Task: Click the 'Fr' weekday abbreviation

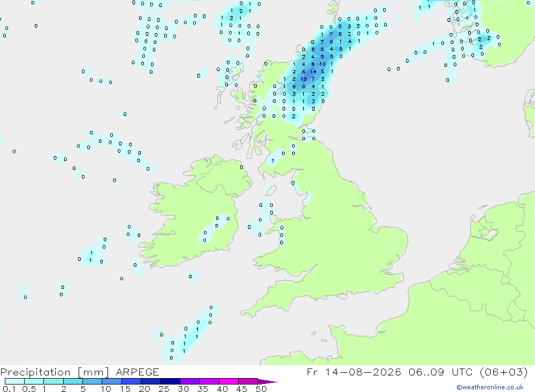Action: pyautogui.click(x=312, y=372)
